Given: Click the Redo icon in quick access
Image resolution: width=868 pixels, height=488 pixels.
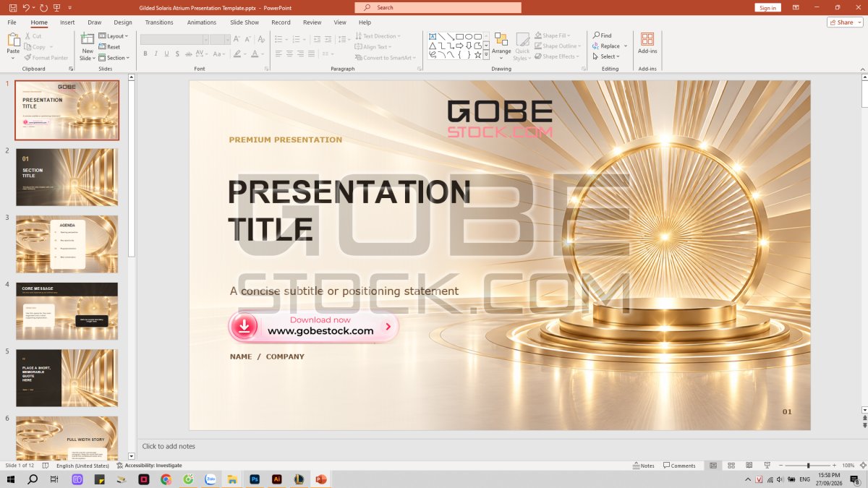Looking at the screenshot, I should [43, 7].
